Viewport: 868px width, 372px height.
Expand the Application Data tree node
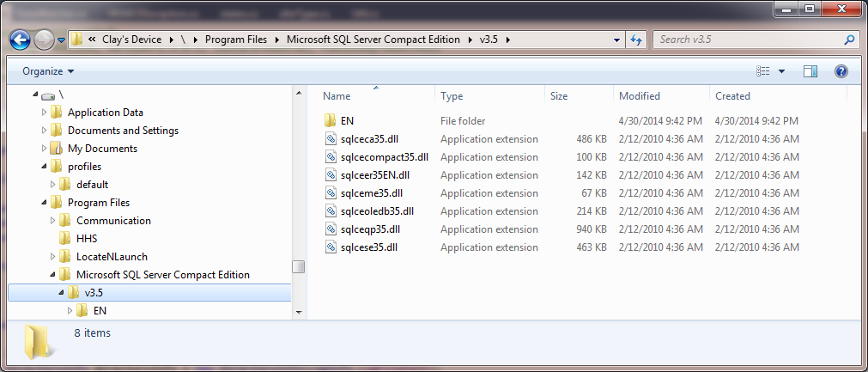(x=45, y=113)
